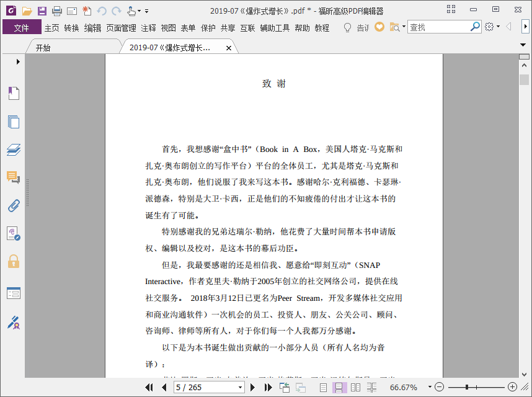
Task: Click the Redo arrow
Action: [x=117, y=11]
